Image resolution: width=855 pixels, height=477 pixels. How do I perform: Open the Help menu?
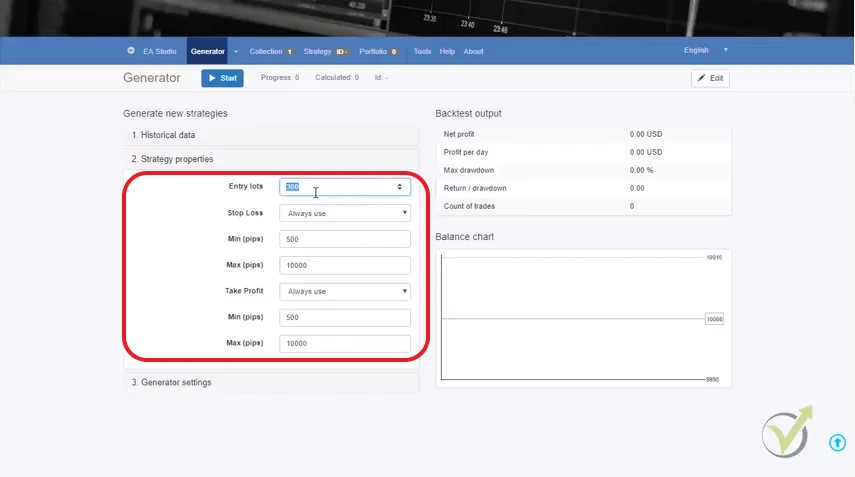447,51
